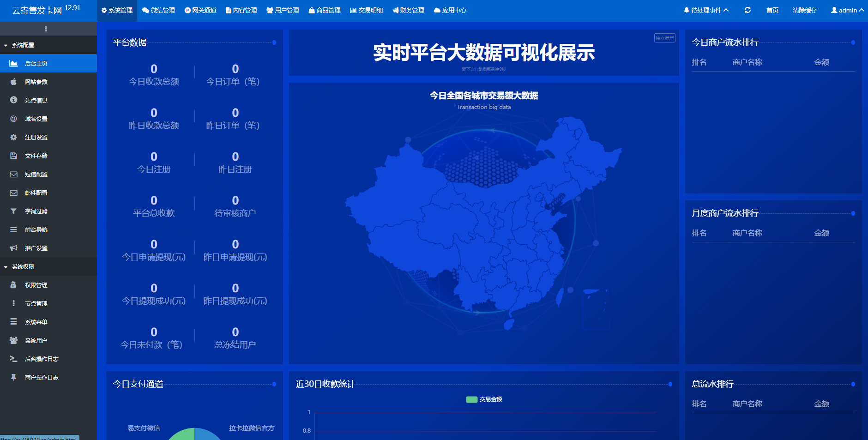
Task: Click the 清除缓存 link
Action: tap(805, 10)
